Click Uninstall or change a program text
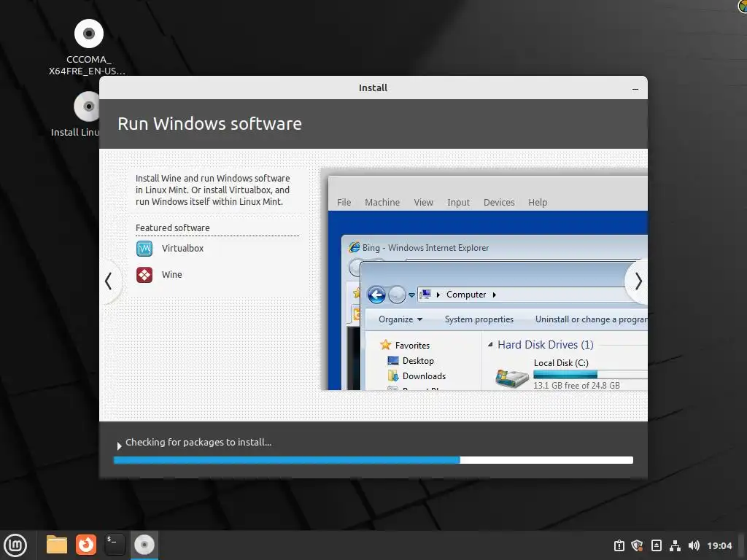This screenshot has width=747, height=560. tap(591, 319)
